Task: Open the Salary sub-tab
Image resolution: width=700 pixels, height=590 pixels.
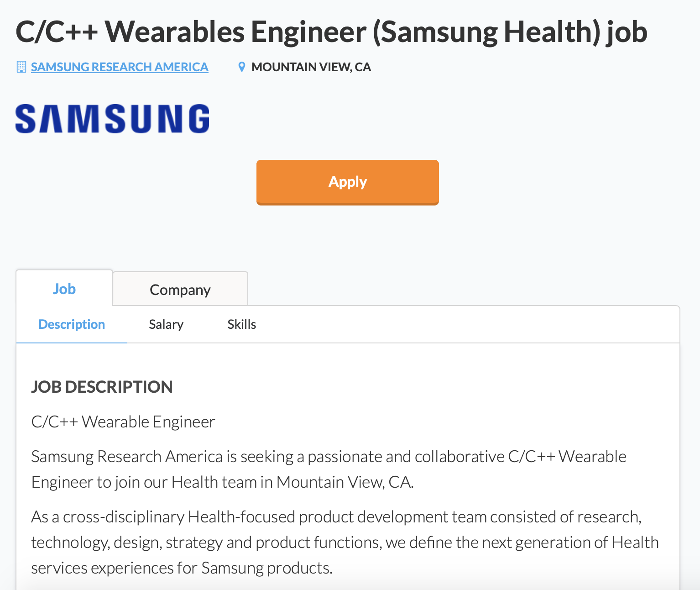Action: [166, 324]
